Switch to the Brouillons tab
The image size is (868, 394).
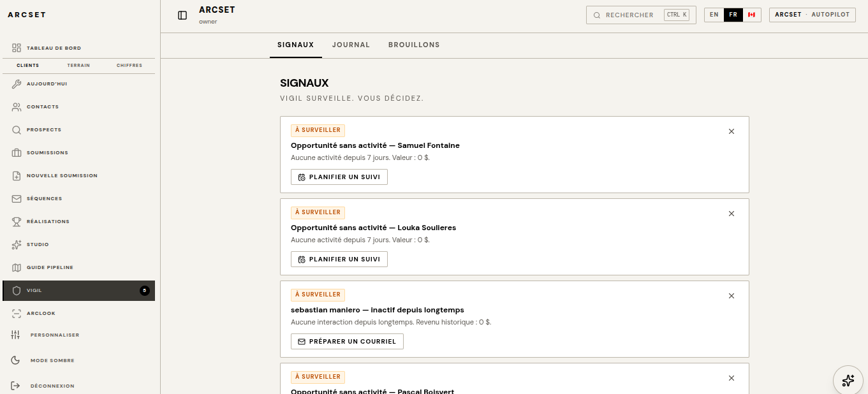(x=414, y=45)
